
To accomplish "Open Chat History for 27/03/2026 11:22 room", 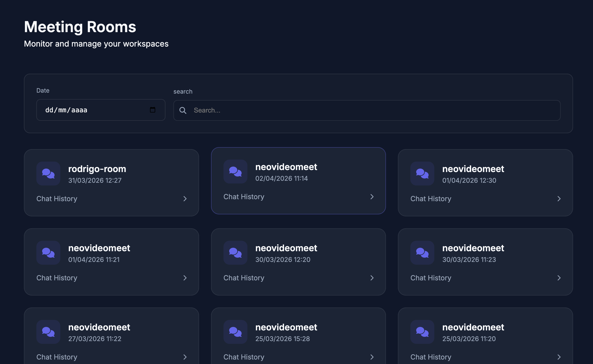I will point(57,357).
